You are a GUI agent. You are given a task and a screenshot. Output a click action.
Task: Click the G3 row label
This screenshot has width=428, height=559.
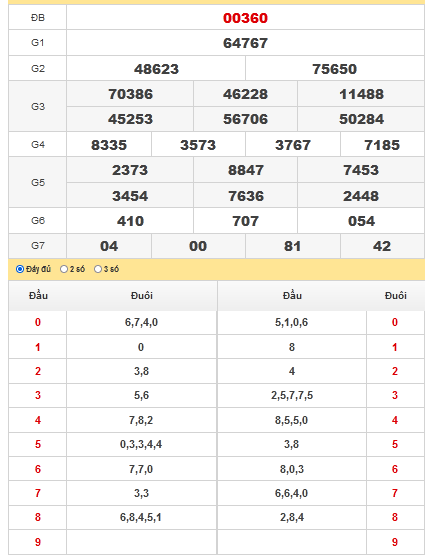point(38,106)
